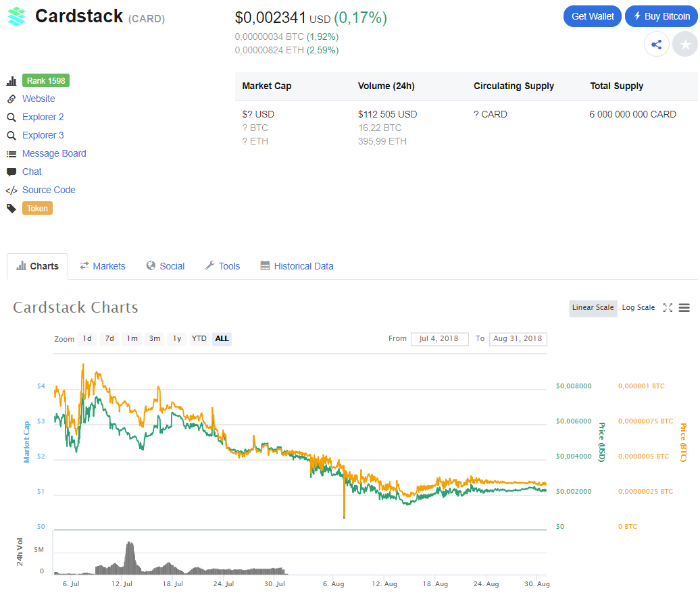Open the Website link
The width and height of the screenshot is (700, 599).
pyautogui.click(x=39, y=99)
